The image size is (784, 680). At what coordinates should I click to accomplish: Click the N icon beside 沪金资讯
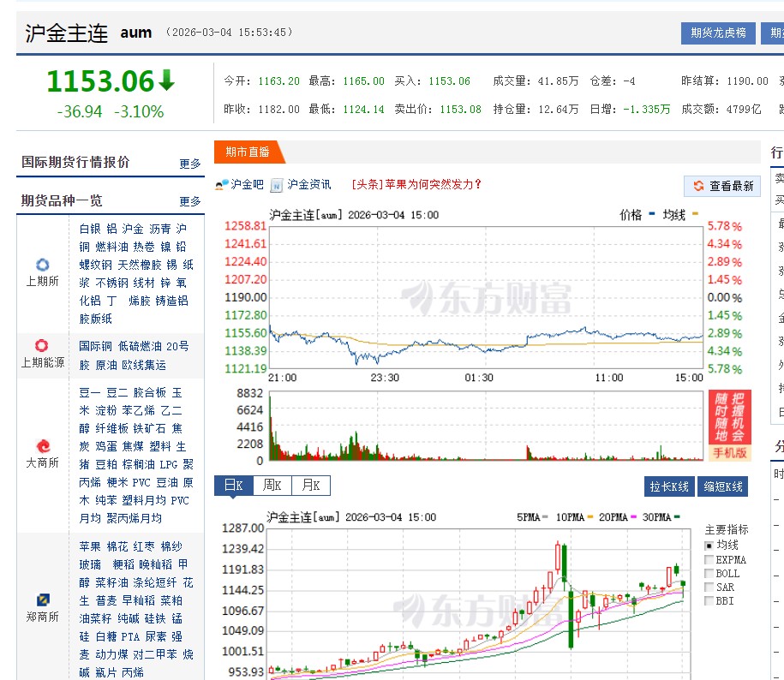click(275, 185)
